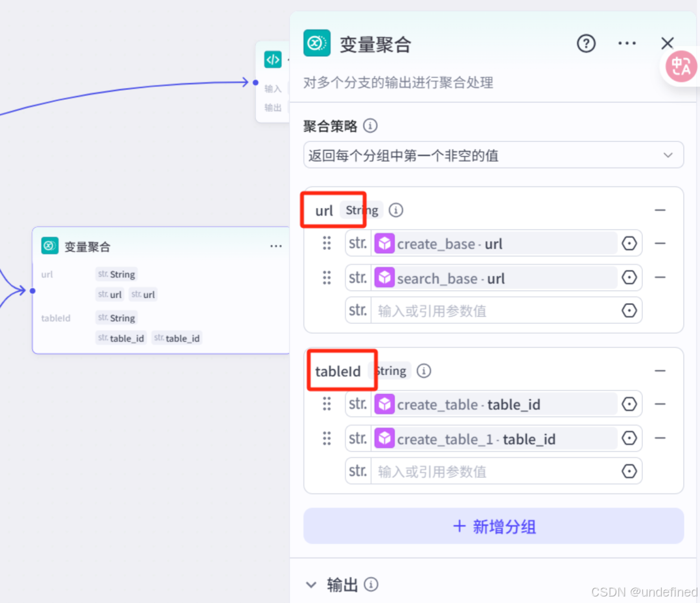
Task: Open variable picker for search_base url row
Action: click(x=629, y=277)
